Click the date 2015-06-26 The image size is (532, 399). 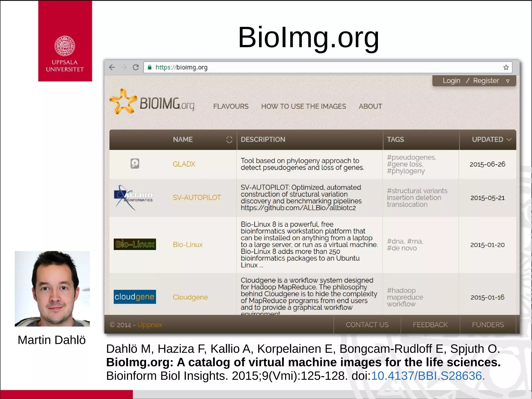(x=487, y=164)
